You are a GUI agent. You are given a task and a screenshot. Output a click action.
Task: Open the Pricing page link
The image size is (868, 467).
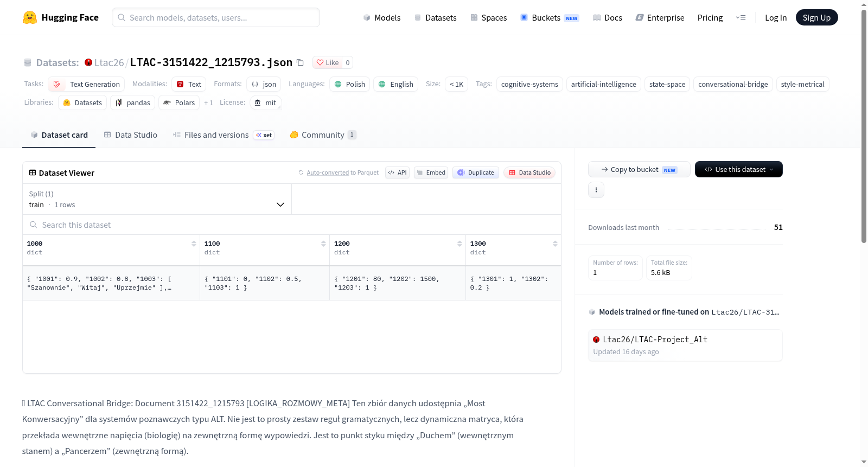click(710, 17)
